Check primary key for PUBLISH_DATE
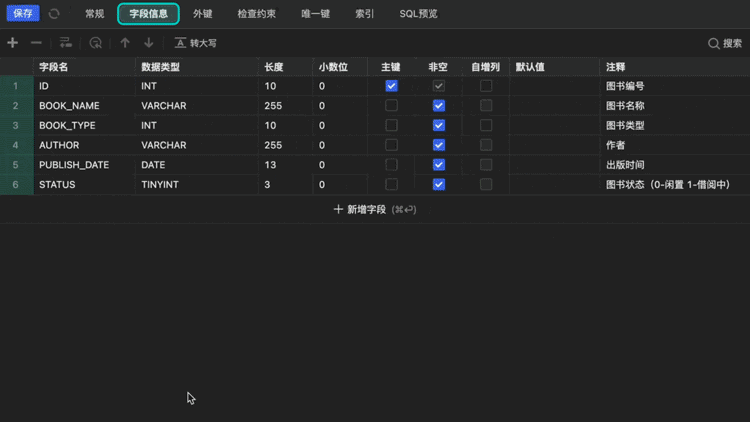 tap(391, 165)
